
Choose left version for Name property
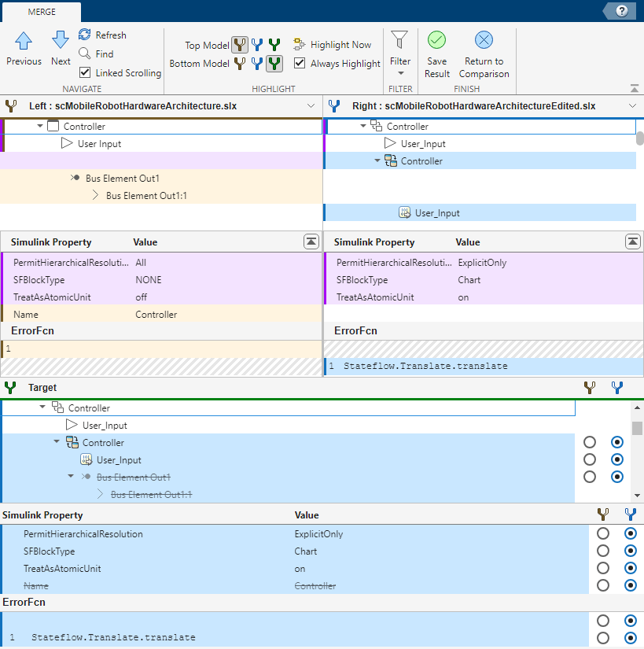click(x=603, y=585)
